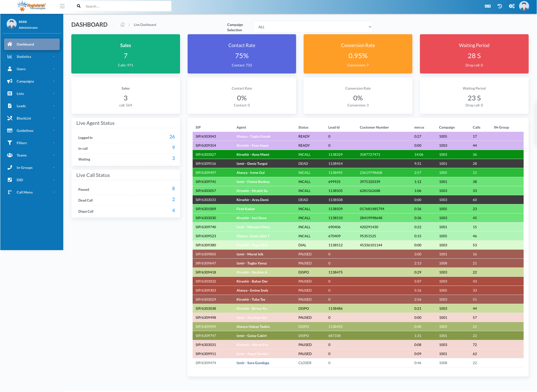Open the Lists sidebar menu entry
The image size is (537, 392).
20,94
